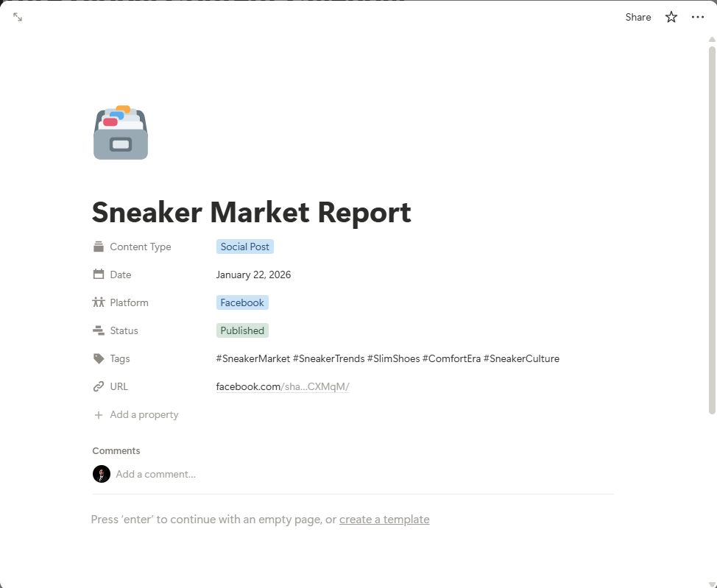The width and height of the screenshot is (717, 588).
Task: Click the Add a comment field
Action: click(156, 475)
